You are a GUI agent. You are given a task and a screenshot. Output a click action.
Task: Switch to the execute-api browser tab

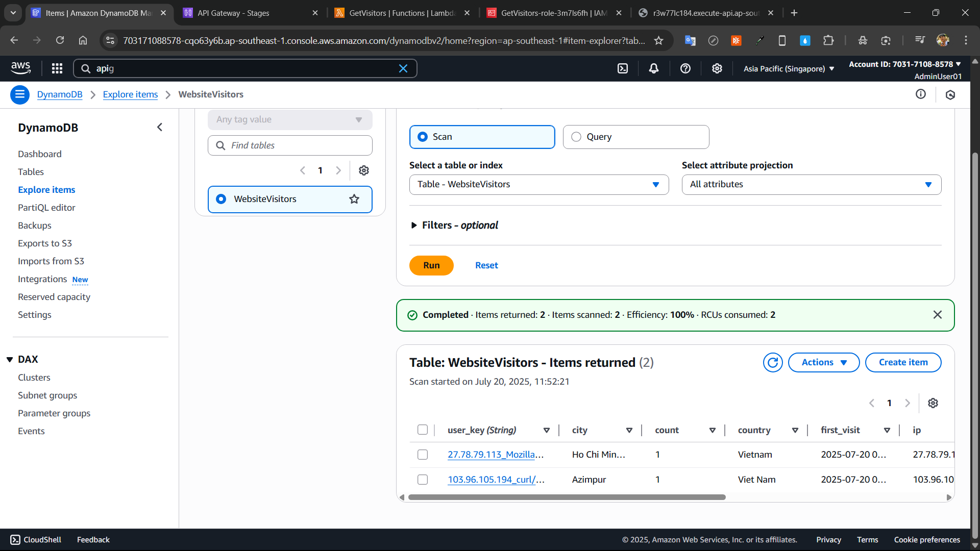coord(706,13)
